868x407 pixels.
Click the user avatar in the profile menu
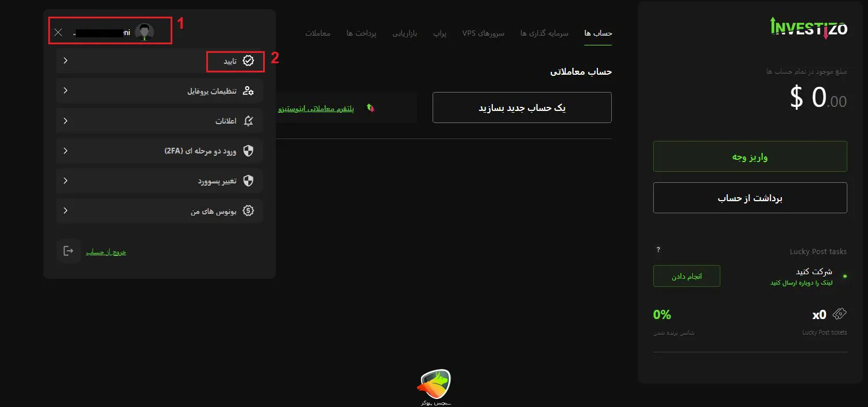[145, 32]
